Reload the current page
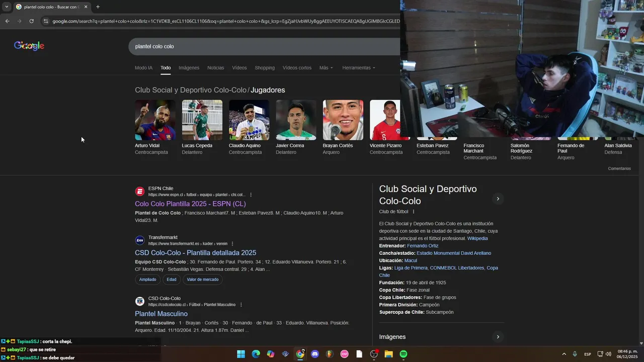 pyautogui.click(x=31, y=21)
